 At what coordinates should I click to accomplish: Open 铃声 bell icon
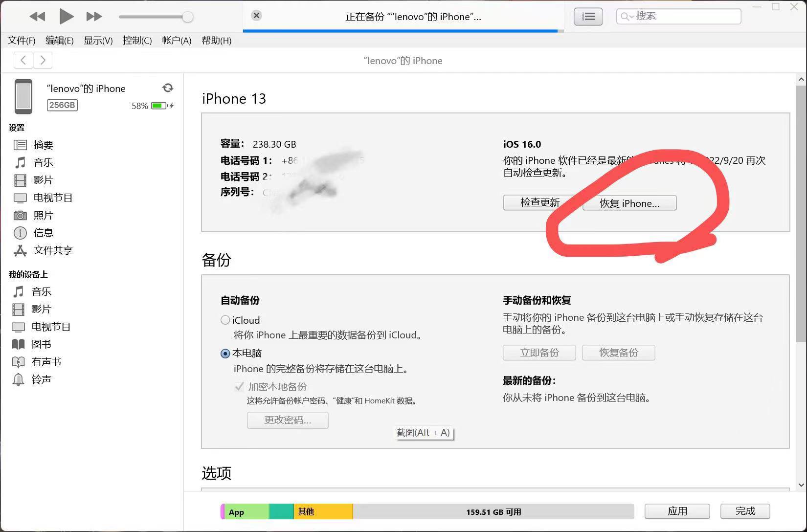[18, 379]
